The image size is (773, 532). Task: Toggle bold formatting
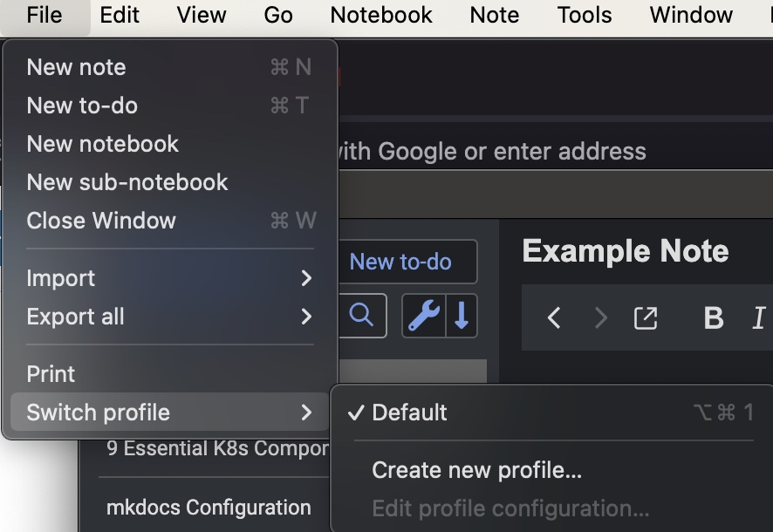pyautogui.click(x=713, y=318)
